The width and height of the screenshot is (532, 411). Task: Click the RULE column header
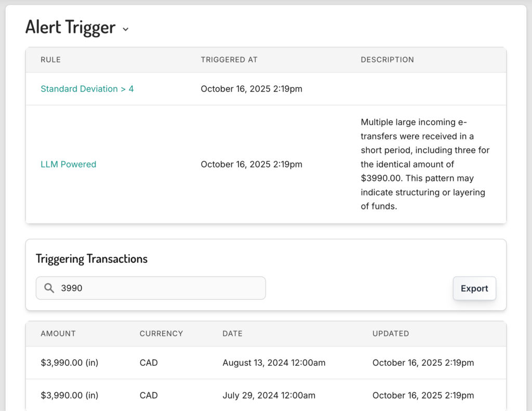click(x=50, y=60)
